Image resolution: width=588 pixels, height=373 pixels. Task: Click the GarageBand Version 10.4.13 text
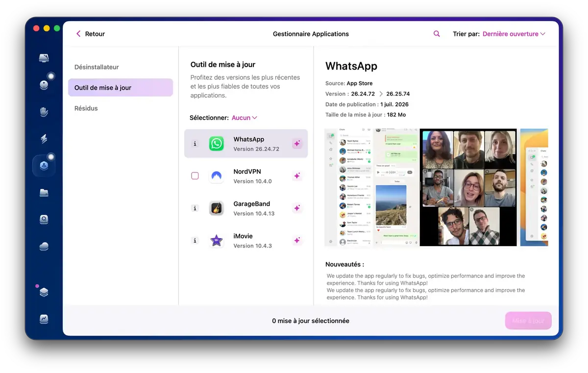254,214
